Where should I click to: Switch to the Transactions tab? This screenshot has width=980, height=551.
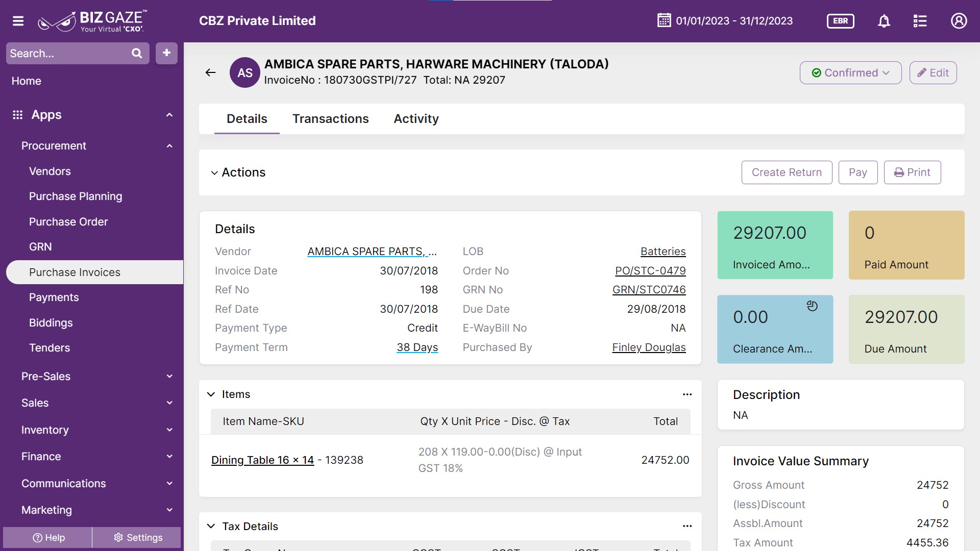330,119
